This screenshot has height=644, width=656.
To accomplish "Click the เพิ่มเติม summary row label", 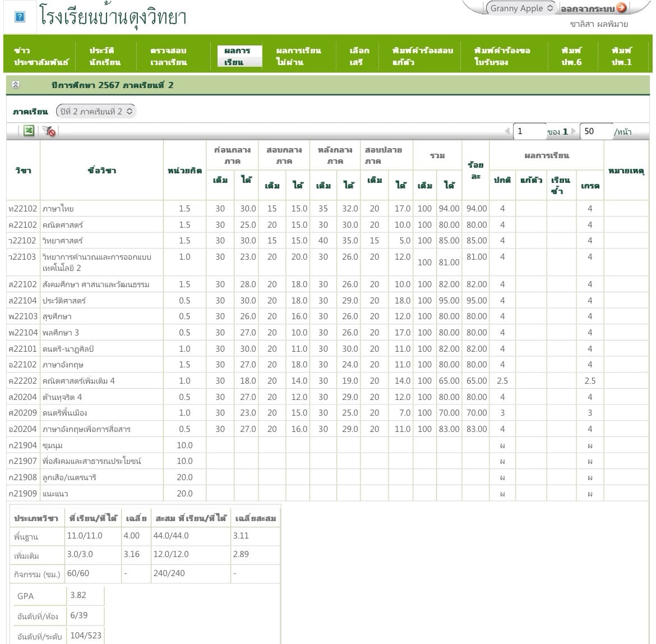I will [26, 555].
